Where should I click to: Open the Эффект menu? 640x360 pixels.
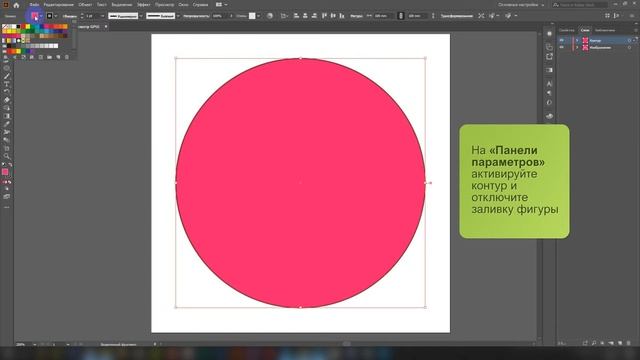[x=144, y=5]
